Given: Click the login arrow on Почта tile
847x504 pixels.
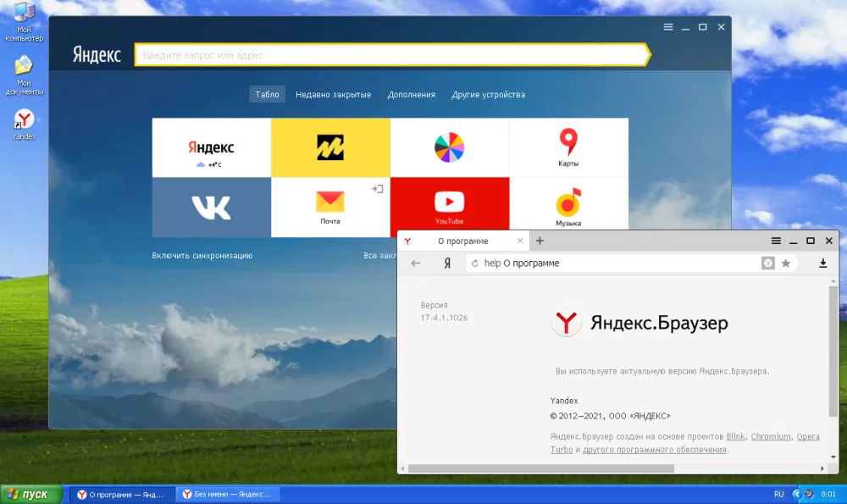Looking at the screenshot, I should coord(378,189).
